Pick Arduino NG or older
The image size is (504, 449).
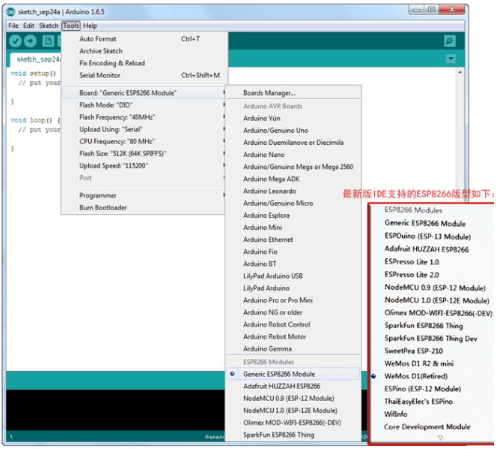point(293,312)
